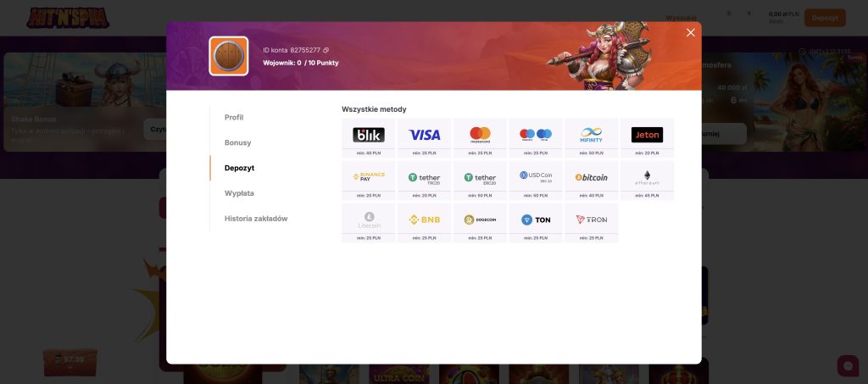Open the Depozyt tab
868x384 pixels.
click(239, 168)
